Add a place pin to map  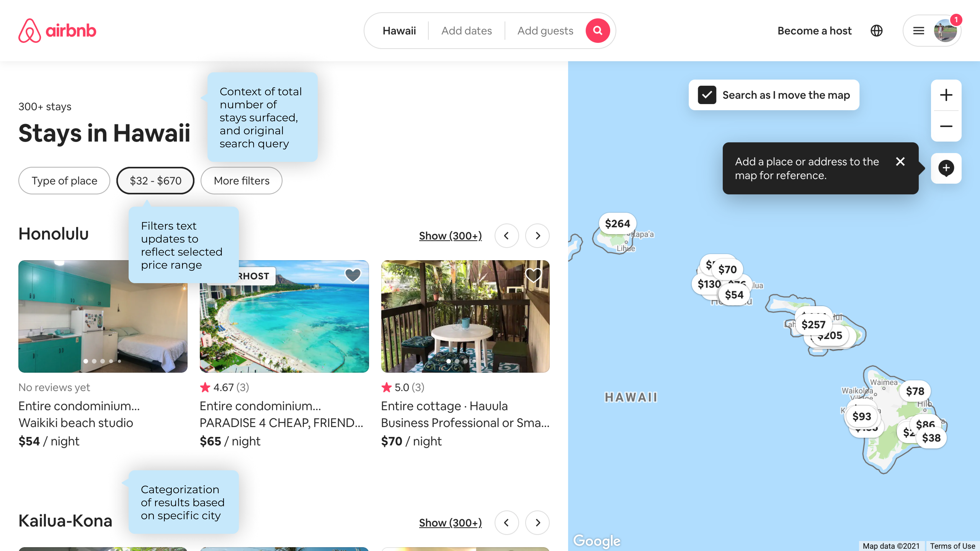(946, 168)
